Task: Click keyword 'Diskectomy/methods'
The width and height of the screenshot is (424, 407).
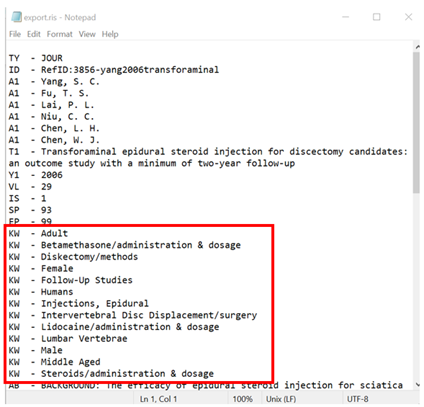Action: [x=73, y=256]
